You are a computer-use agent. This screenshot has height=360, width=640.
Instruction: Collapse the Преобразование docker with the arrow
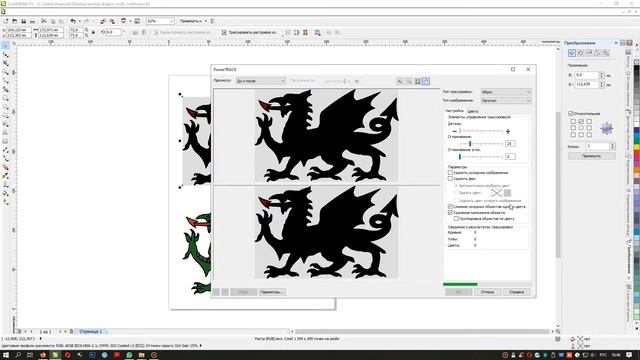pyautogui.click(x=616, y=43)
